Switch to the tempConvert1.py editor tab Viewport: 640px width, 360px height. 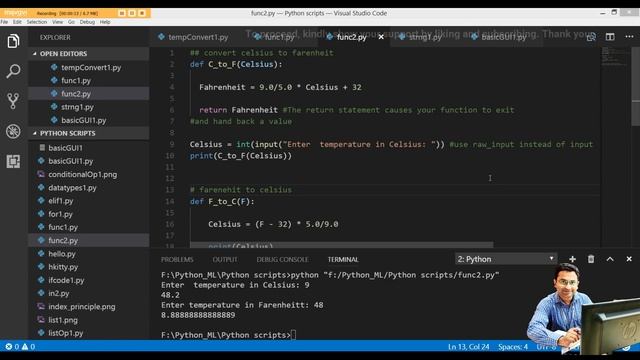193,37
